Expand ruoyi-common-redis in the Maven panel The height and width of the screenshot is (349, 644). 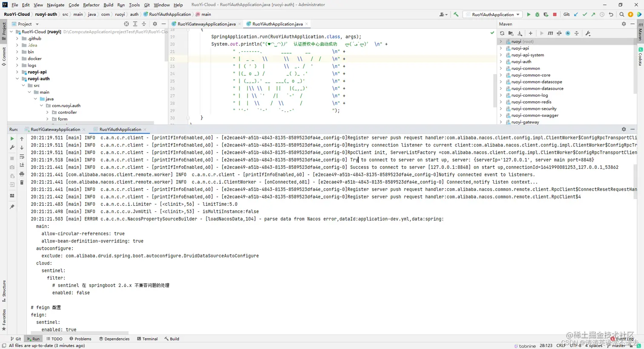(501, 102)
